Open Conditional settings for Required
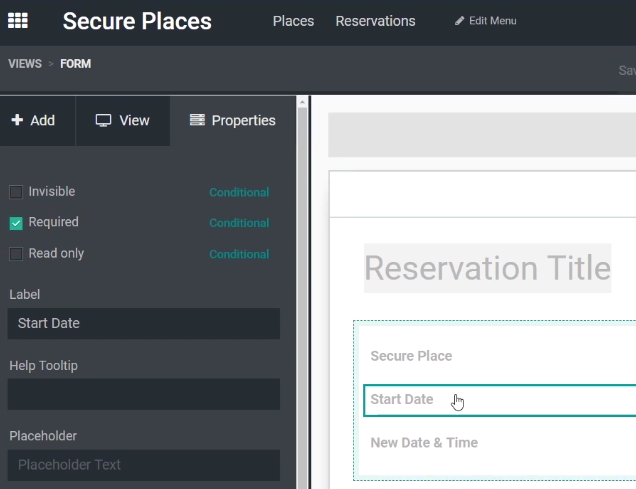This screenshot has width=636, height=489. coord(239,223)
